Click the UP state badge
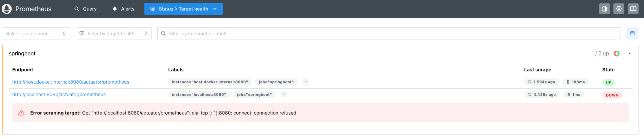The width and height of the screenshot is (644, 139). [x=609, y=83]
